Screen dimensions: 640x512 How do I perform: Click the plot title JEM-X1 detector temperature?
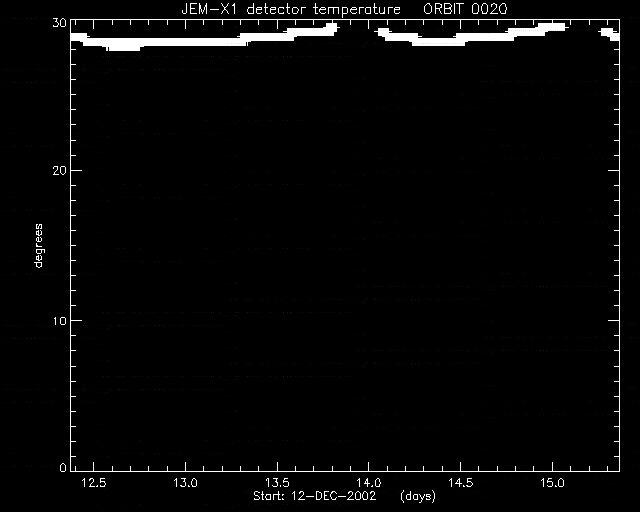click(x=291, y=9)
